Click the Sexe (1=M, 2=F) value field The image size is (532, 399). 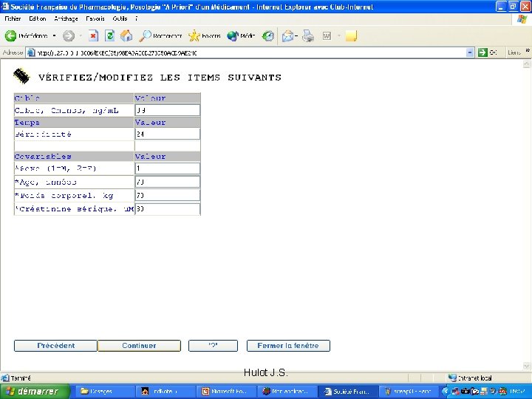(x=168, y=168)
